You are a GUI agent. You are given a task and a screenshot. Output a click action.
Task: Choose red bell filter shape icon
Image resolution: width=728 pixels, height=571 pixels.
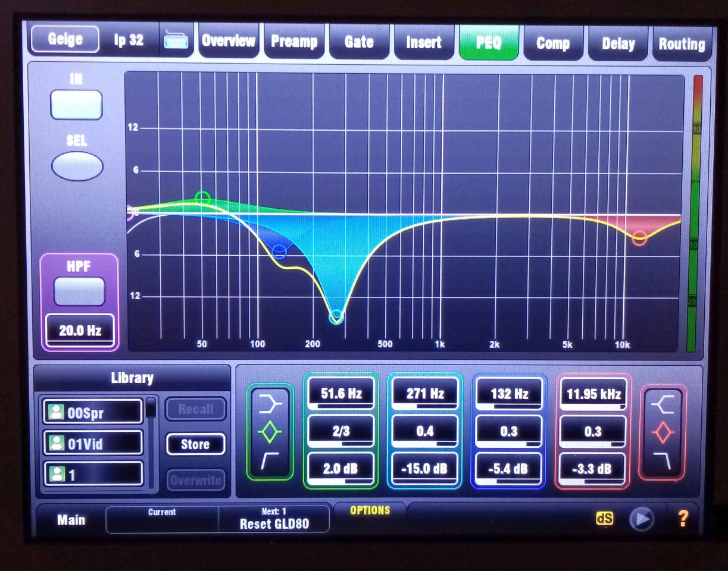coord(663,434)
